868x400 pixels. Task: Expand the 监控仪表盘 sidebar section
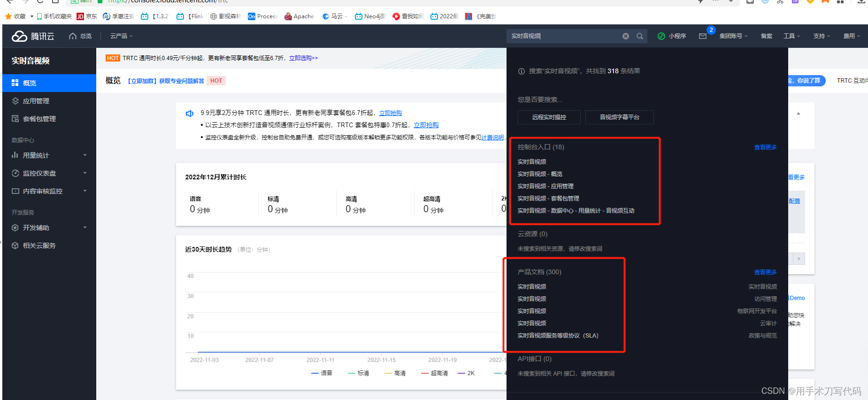click(85, 173)
